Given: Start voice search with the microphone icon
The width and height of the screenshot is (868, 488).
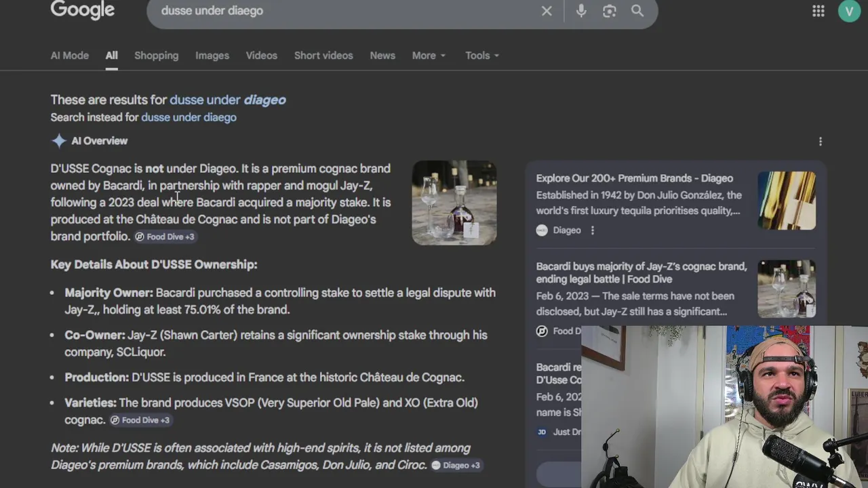Looking at the screenshot, I should click(x=581, y=11).
